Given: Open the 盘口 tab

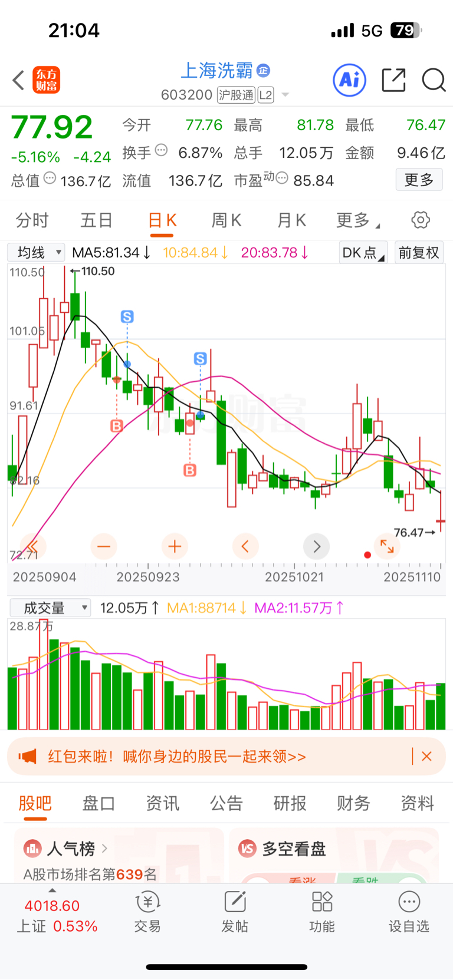Looking at the screenshot, I should [99, 803].
